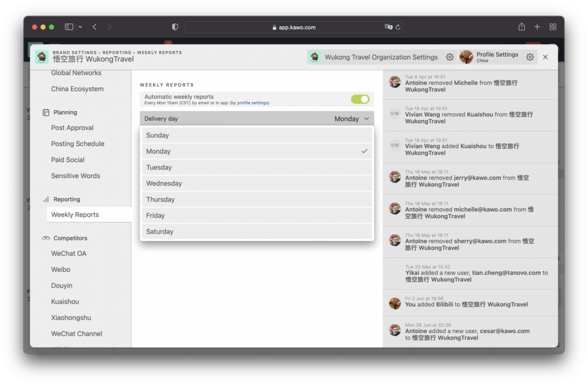Image resolution: width=588 pixels, height=385 pixels.
Task: Go forward with the browser forward arrow
Action: [x=110, y=27]
